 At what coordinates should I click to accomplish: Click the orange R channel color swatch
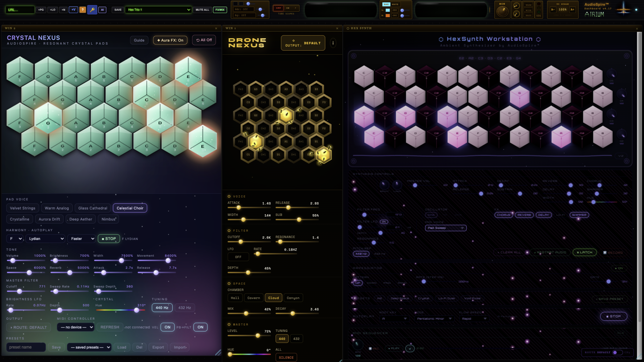(388, 15)
